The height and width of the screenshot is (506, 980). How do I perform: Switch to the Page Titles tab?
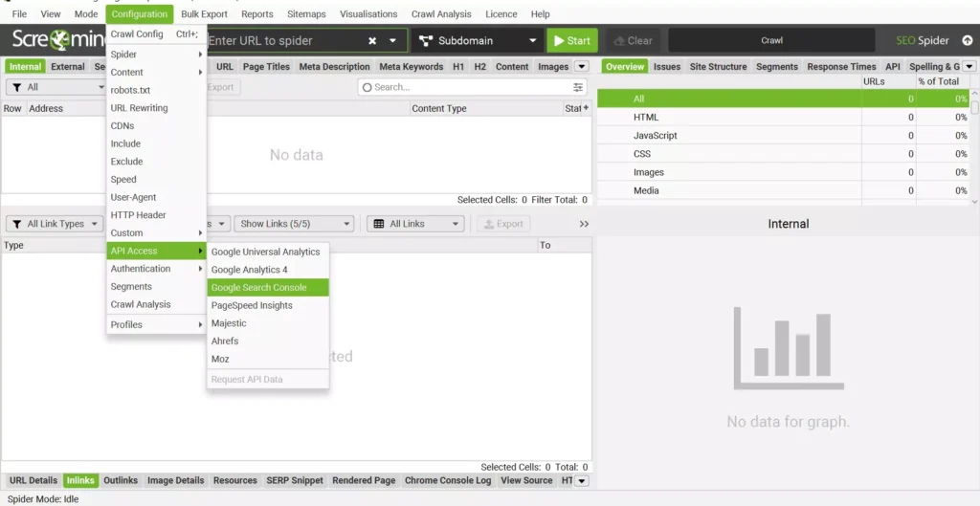[x=266, y=66]
